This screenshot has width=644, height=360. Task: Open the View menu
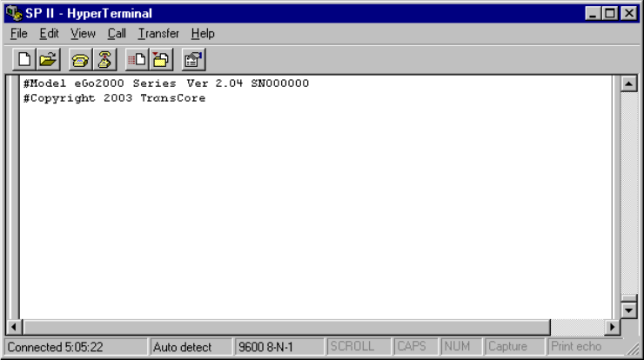pos(83,34)
